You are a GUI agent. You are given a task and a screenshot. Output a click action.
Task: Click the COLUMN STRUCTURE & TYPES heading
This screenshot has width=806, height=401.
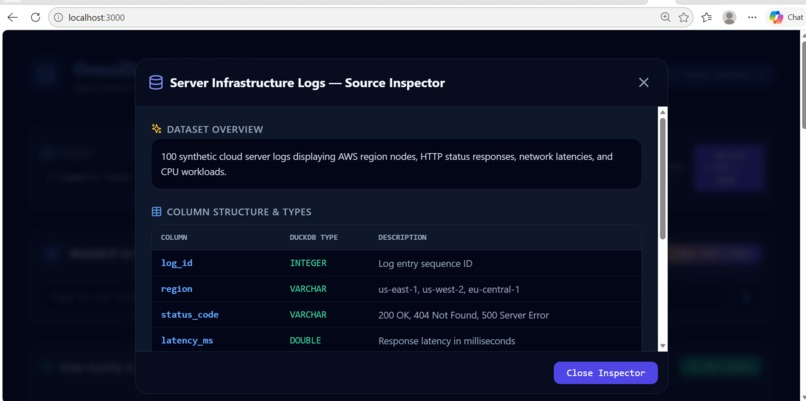[x=239, y=212]
